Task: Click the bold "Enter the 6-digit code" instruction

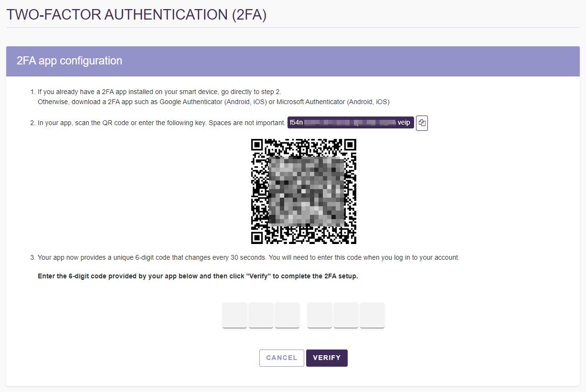Action: tap(198, 276)
